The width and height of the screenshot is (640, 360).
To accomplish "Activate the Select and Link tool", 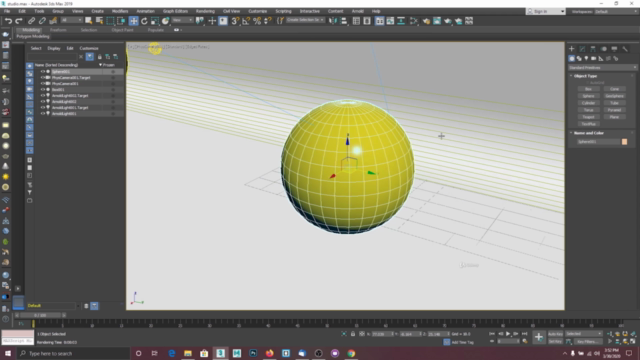I will click(x=31, y=20).
